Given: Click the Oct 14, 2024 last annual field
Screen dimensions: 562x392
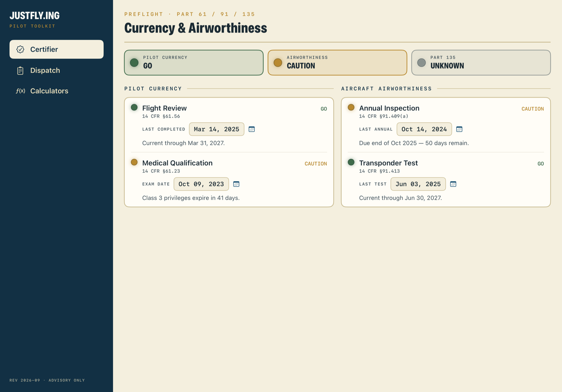Looking at the screenshot, I should click(x=424, y=129).
